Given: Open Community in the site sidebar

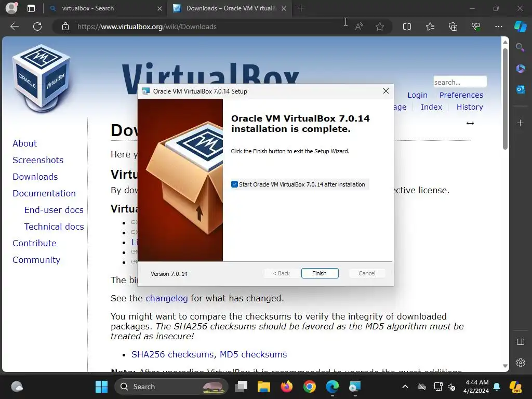Looking at the screenshot, I should point(36,260).
